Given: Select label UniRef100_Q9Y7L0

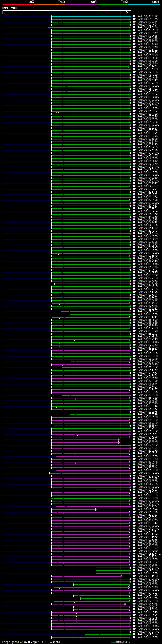Looking at the screenshot, I should (x=145, y=312).
